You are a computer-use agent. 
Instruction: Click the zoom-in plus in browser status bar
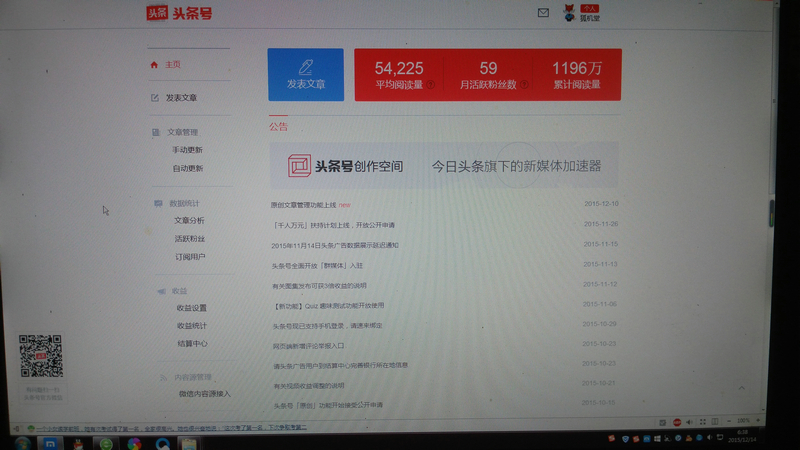point(758,420)
